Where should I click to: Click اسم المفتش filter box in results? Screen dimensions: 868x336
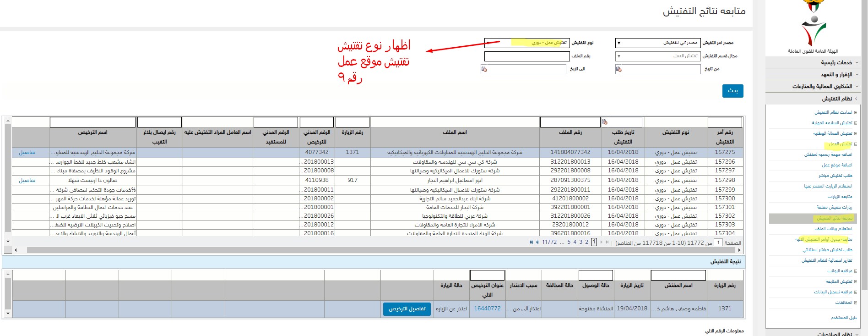(678, 275)
